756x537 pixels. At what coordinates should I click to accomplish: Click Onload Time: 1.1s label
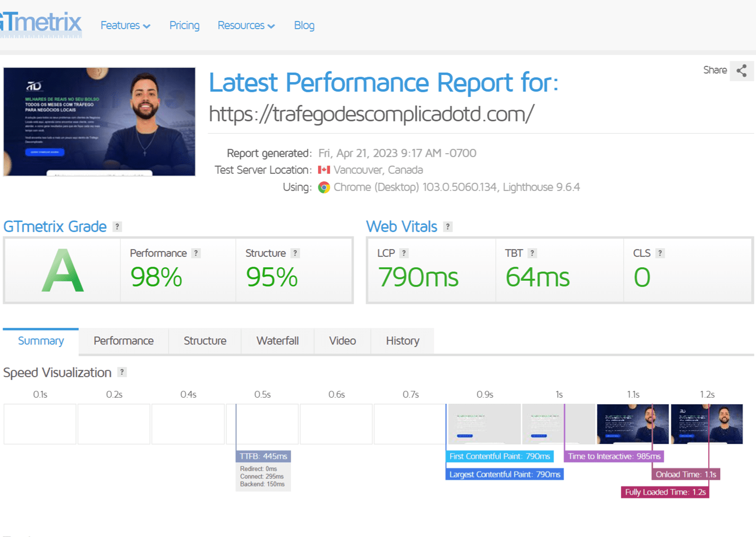(x=686, y=474)
